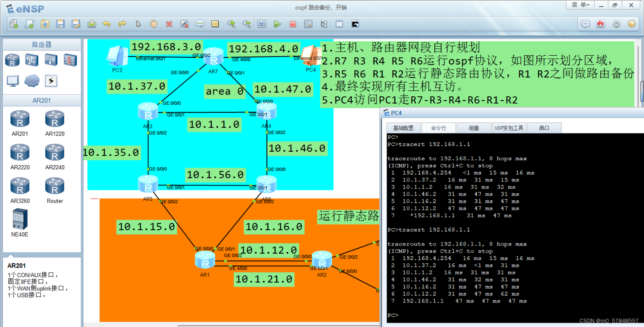644x327 pixels.
Task: Open the eNSP settings gear
Action: pos(616,24)
